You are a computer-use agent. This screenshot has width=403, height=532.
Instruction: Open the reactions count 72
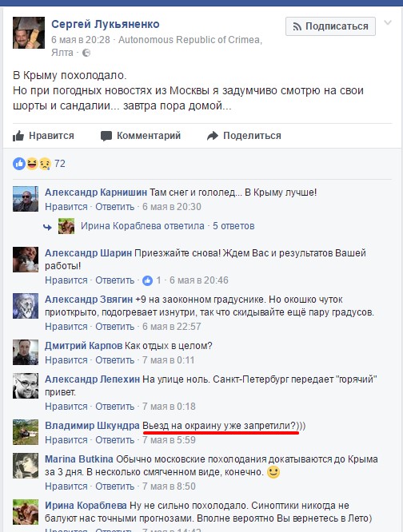click(x=60, y=164)
